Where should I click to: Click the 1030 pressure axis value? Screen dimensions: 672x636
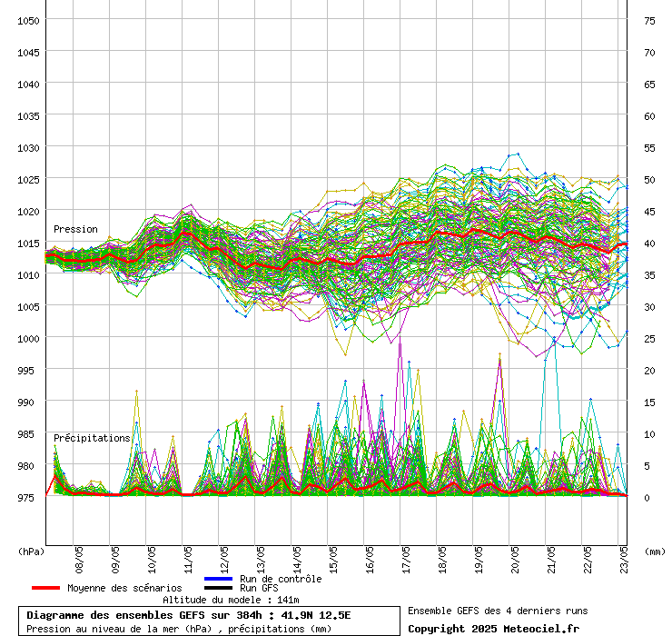[28, 148]
